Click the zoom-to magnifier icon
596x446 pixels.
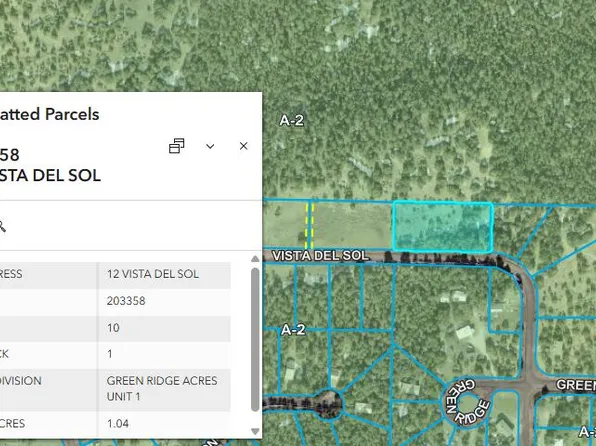(2, 226)
